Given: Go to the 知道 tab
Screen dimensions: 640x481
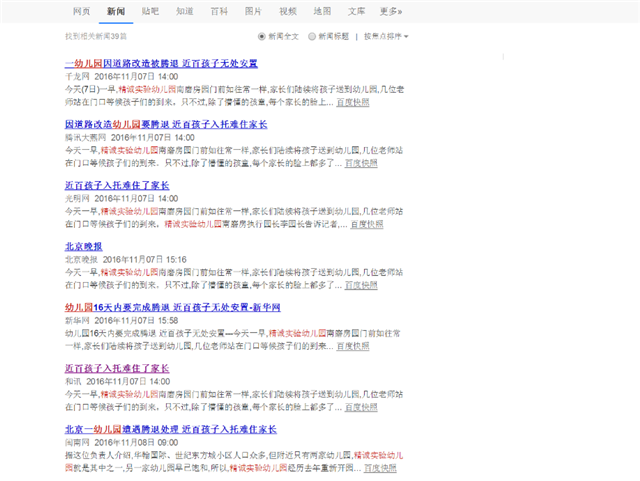Looking at the screenshot, I should tap(185, 11).
